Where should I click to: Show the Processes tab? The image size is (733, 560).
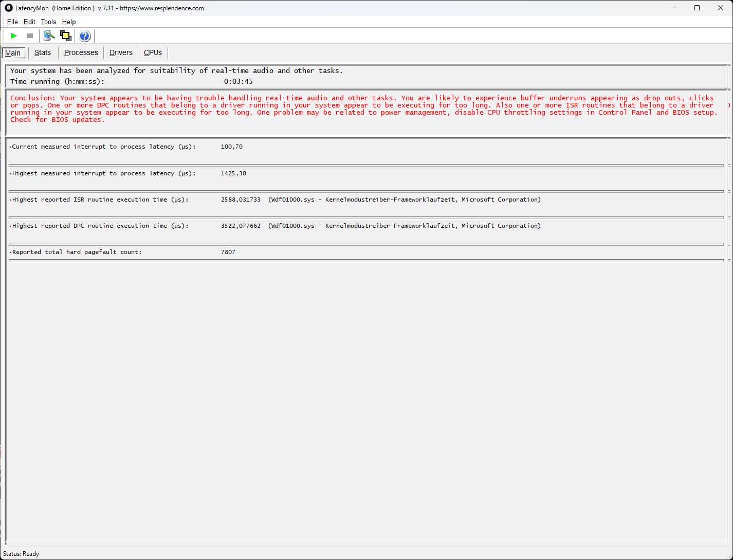[x=81, y=52]
